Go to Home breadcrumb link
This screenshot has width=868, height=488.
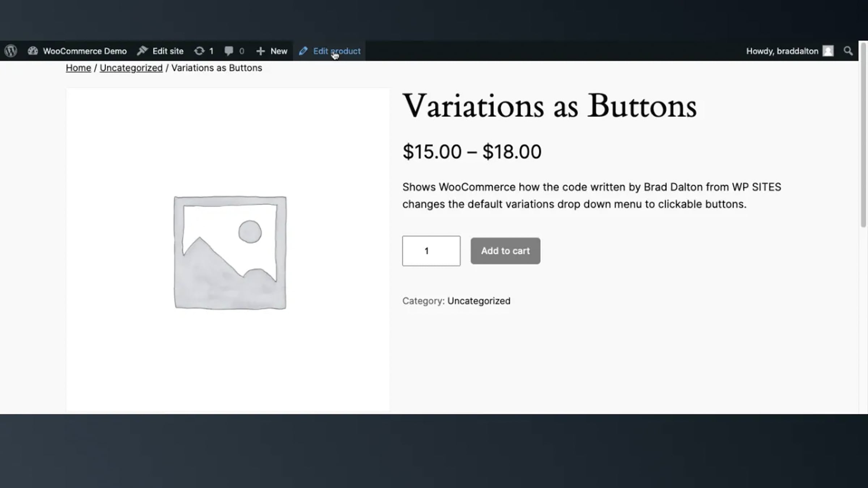pyautogui.click(x=78, y=68)
